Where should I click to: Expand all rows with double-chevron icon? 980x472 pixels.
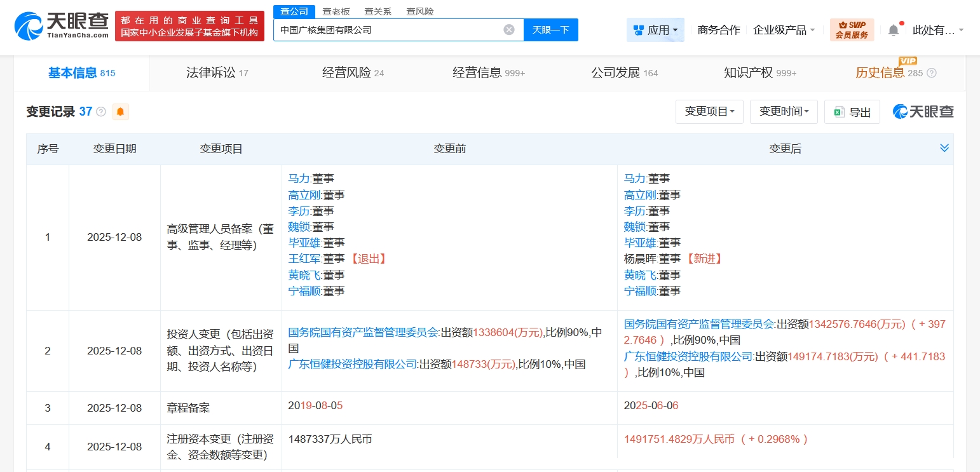click(944, 148)
